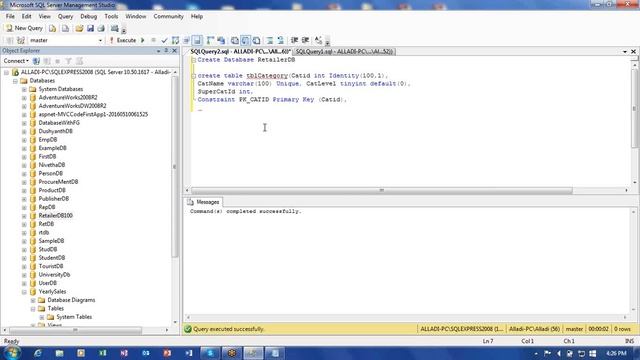The image size is (640, 360).
Task: Click the Connect Object Explorer icon
Action: tap(36, 61)
